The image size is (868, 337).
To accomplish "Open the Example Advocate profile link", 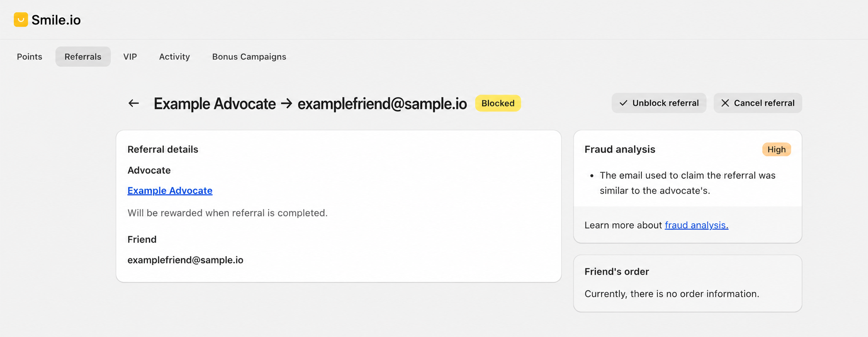I will [x=170, y=190].
